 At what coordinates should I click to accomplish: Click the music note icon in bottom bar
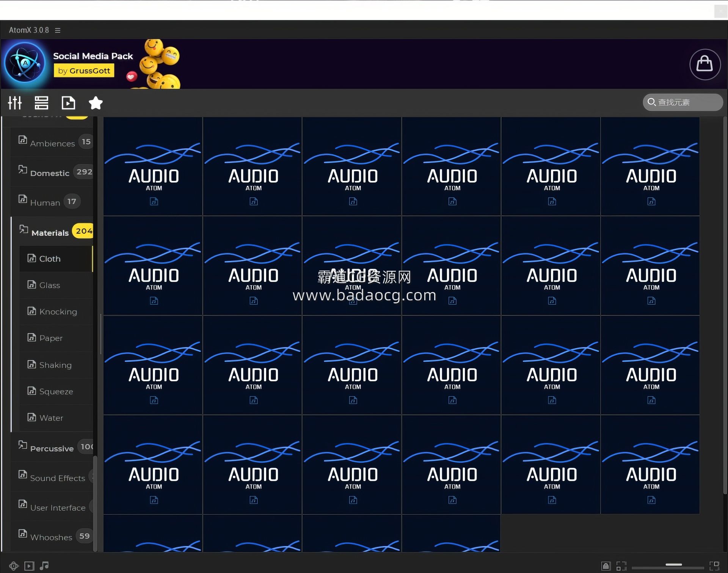44,566
